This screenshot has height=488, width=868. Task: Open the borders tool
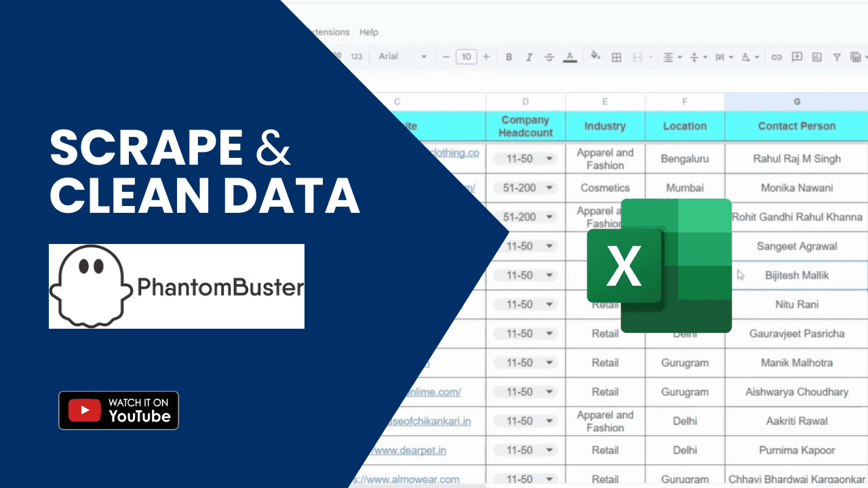pyautogui.click(x=616, y=57)
